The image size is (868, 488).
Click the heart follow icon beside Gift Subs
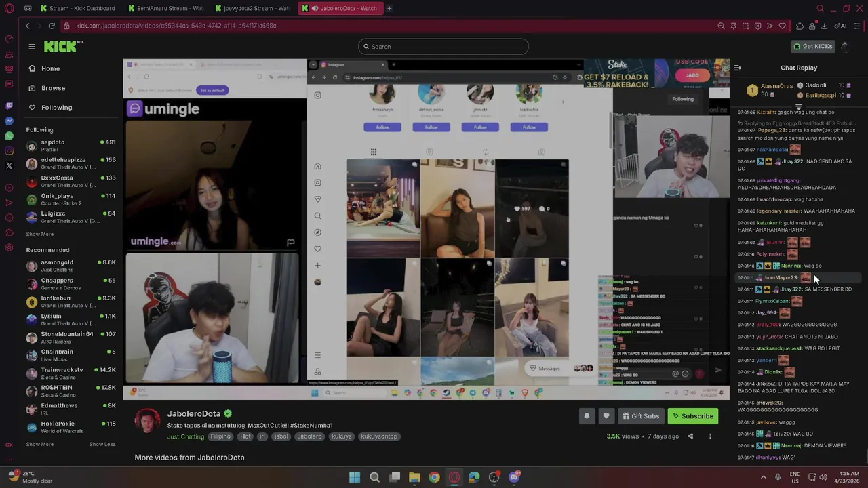coord(606,416)
